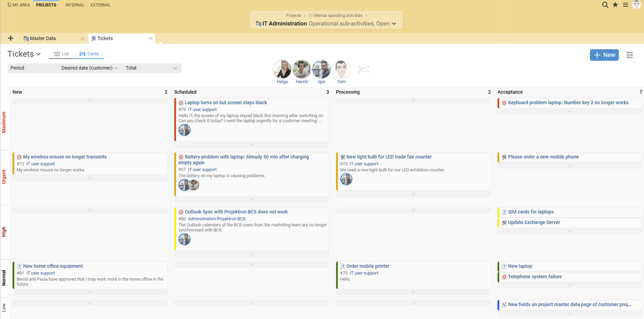Open Telephone system failure ticket

(x=535, y=277)
